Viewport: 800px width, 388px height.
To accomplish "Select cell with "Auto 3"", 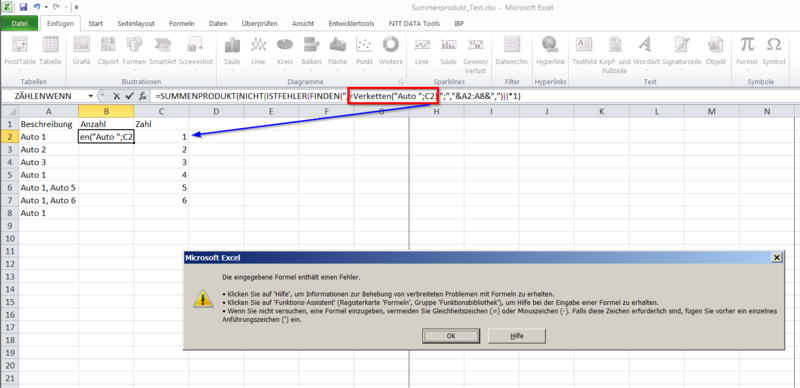I will (x=48, y=162).
